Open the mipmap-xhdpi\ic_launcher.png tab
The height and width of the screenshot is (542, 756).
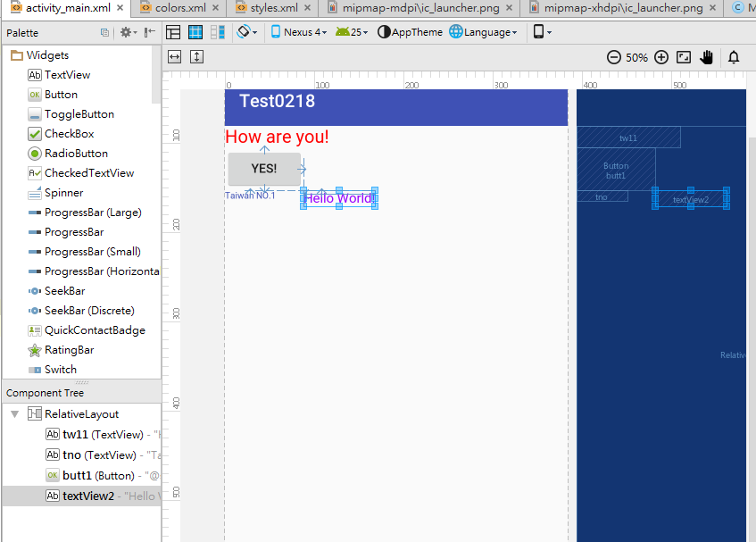(x=623, y=8)
